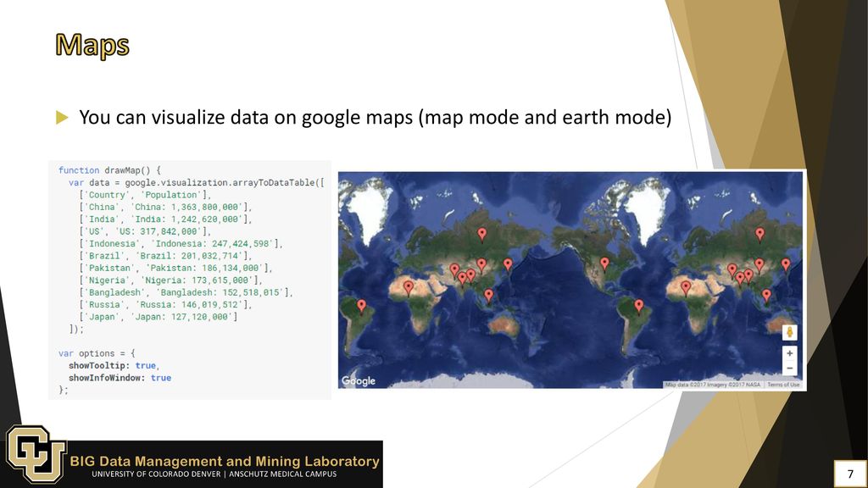This screenshot has width=868, height=488.
Task: Click the Russia pin in the left map copy
Action: (482, 235)
